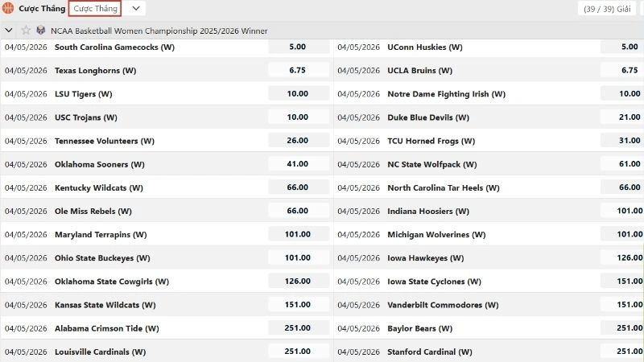Click the NCAA league badge icon
This screenshot has height=362, width=644.
[x=41, y=30]
